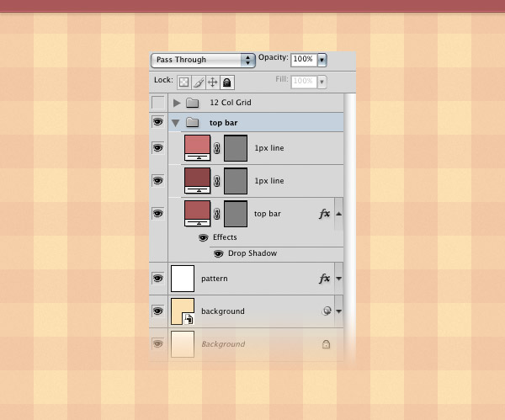Viewport: 505px width, 420px height.
Task: Open the Fill slider dropdown arrow
Action: point(322,82)
